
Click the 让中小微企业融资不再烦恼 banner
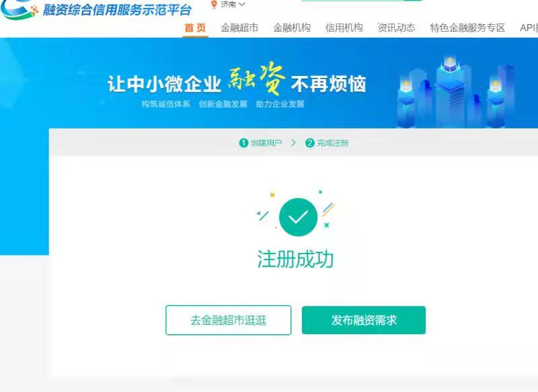tap(237, 81)
